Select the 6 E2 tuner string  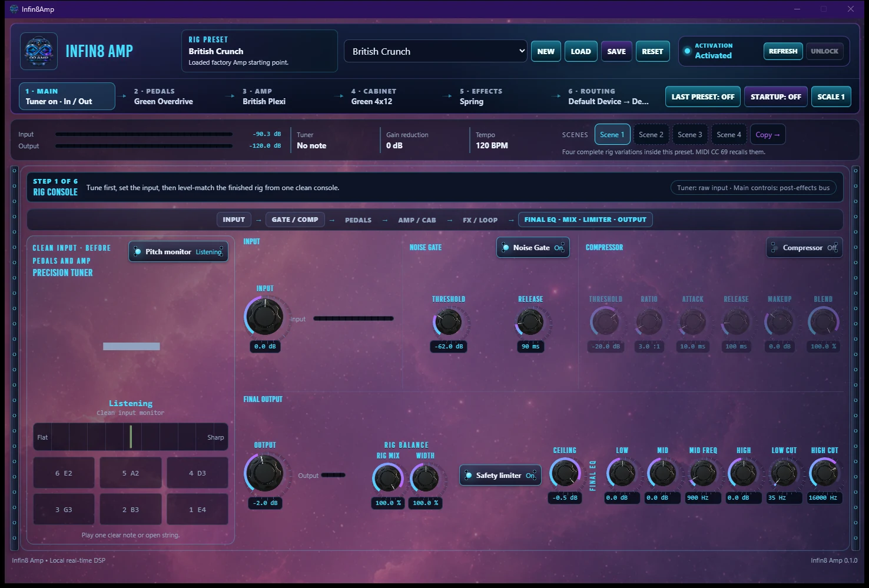pos(64,473)
